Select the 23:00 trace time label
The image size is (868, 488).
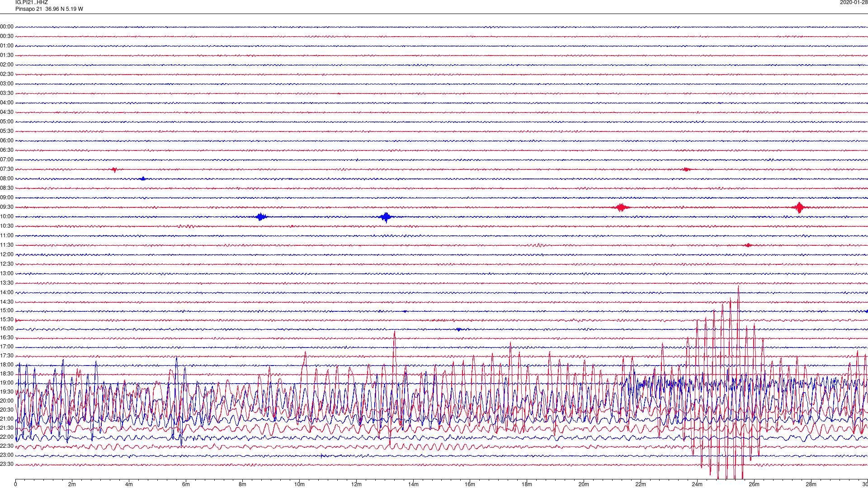[x=7, y=455]
